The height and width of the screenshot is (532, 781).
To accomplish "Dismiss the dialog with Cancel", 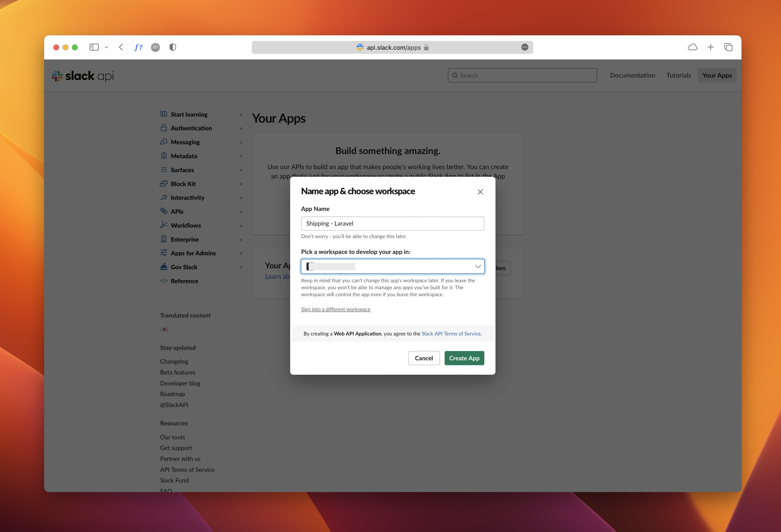I will 424,358.
